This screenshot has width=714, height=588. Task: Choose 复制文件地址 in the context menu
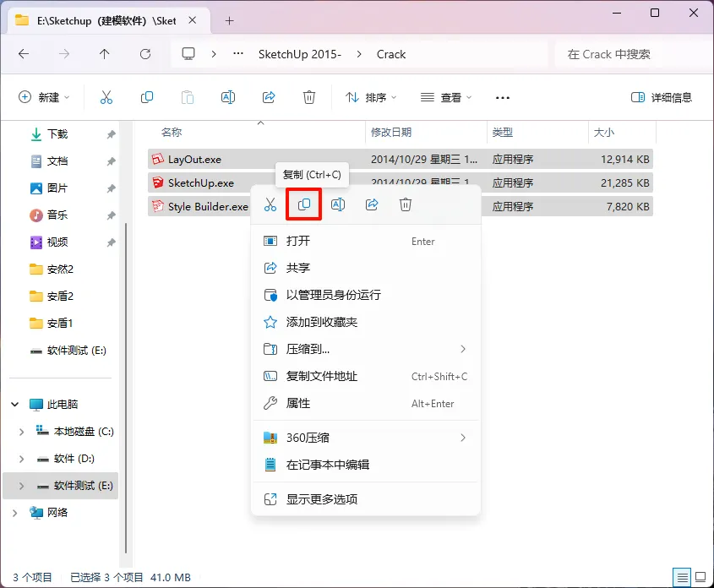coord(366,377)
